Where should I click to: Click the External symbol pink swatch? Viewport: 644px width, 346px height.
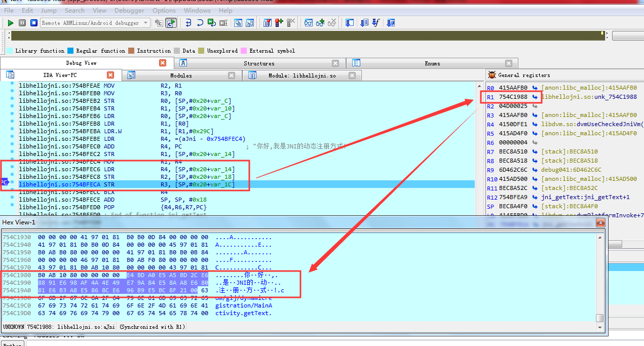pyautogui.click(x=244, y=51)
